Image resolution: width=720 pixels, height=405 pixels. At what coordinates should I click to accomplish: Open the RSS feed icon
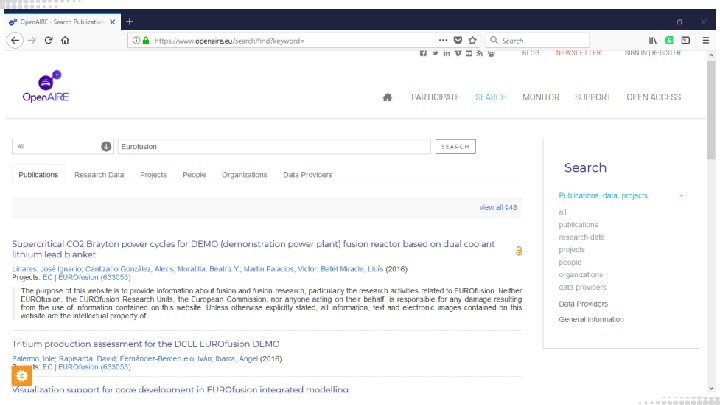pos(479,53)
